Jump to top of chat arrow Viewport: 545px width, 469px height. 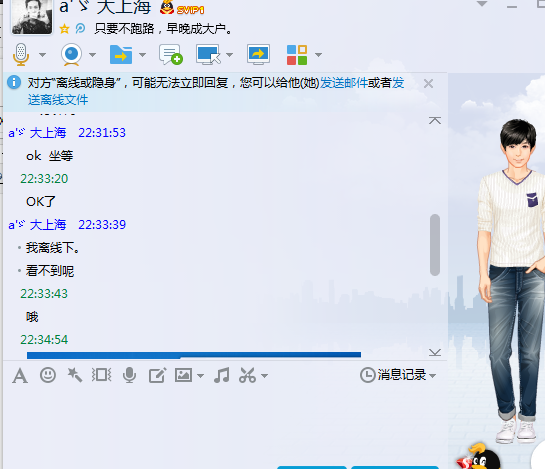coord(435,121)
